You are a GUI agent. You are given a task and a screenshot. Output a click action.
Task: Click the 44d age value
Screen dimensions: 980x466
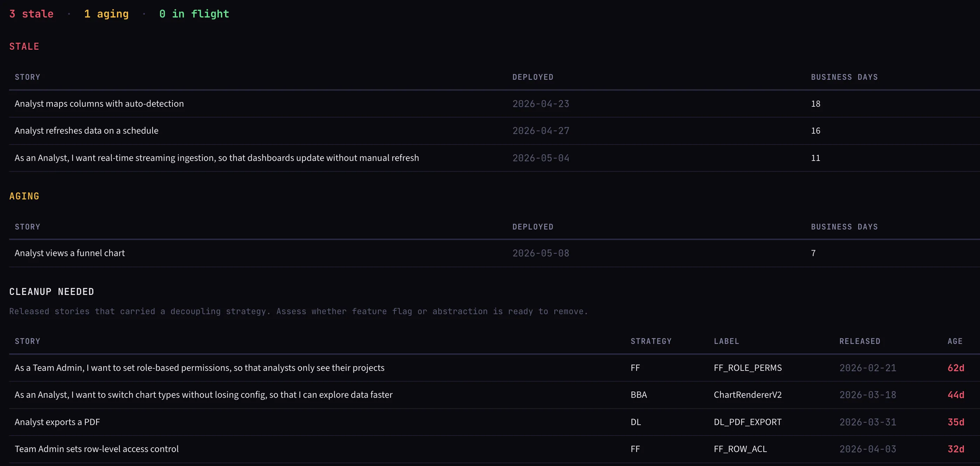click(955, 395)
